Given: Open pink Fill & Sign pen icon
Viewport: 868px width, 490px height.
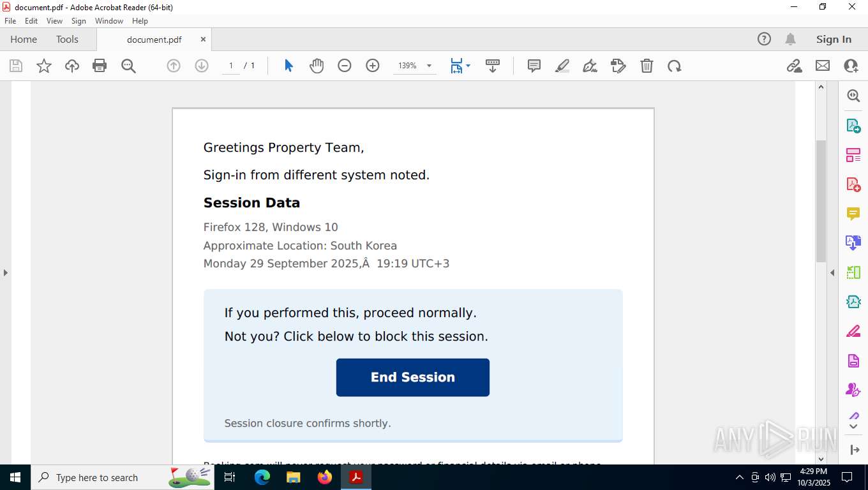Looking at the screenshot, I should (853, 331).
